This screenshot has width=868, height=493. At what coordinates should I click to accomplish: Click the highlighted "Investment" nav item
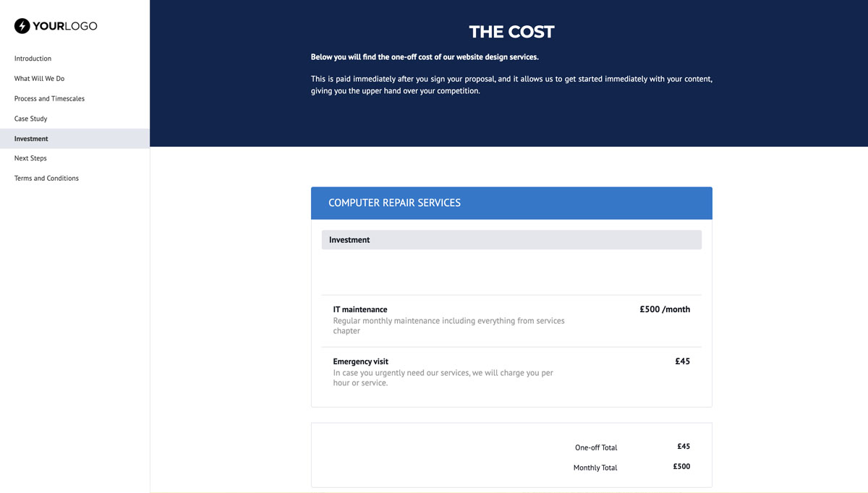[30, 138]
